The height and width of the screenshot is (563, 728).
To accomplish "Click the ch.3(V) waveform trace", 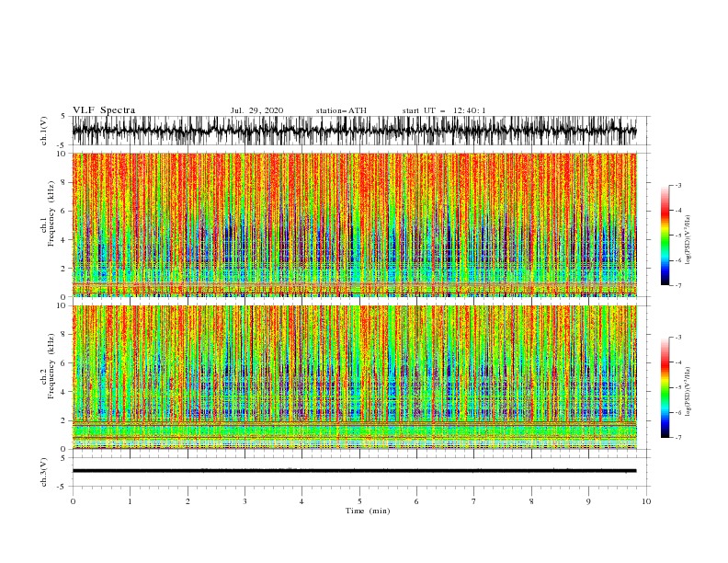I will click(354, 471).
